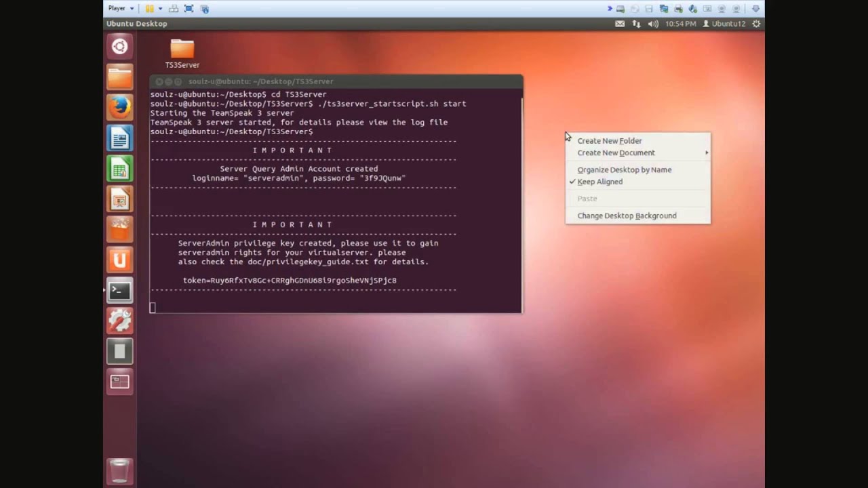This screenshot has height=488, width=868.
Task: Select Change Desktop Background
Action: pyautogui.click(x=627, y=216)
